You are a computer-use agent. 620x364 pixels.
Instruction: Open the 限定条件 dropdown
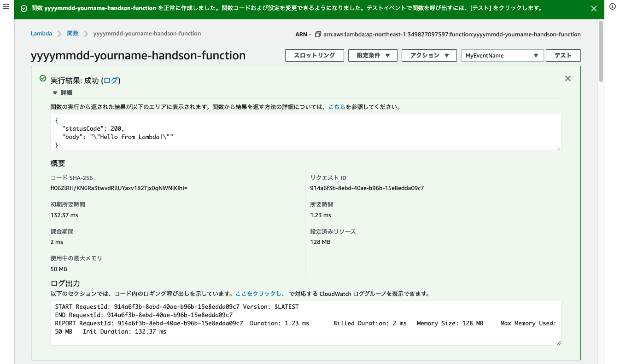pyautogui.click(x=374, y=55)
